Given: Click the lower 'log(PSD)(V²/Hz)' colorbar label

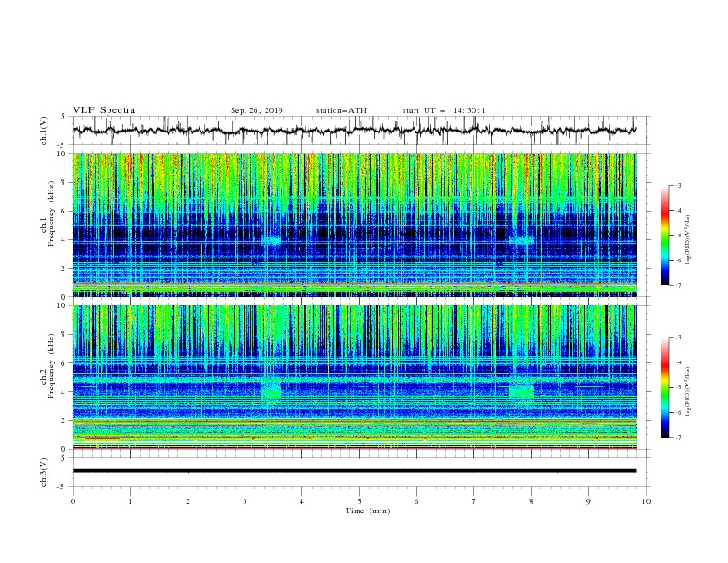Looking at the screenshot, I should point(688,391).
